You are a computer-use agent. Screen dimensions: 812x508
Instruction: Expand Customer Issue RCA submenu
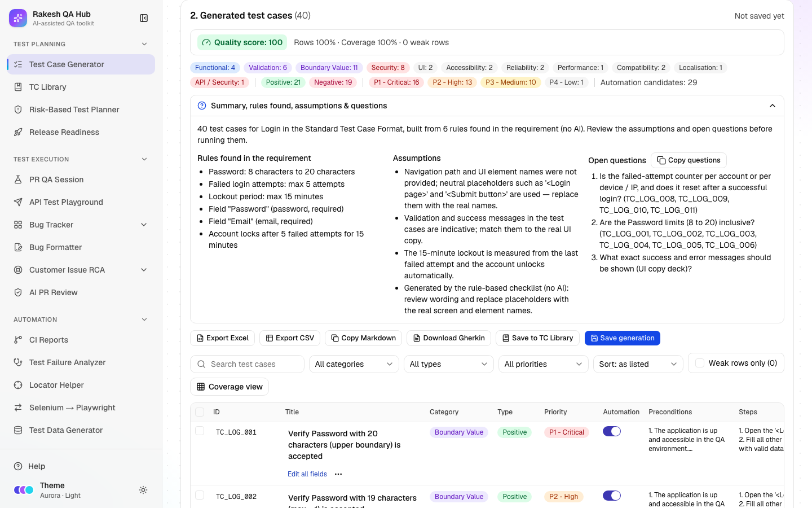[x=144, y=270]
